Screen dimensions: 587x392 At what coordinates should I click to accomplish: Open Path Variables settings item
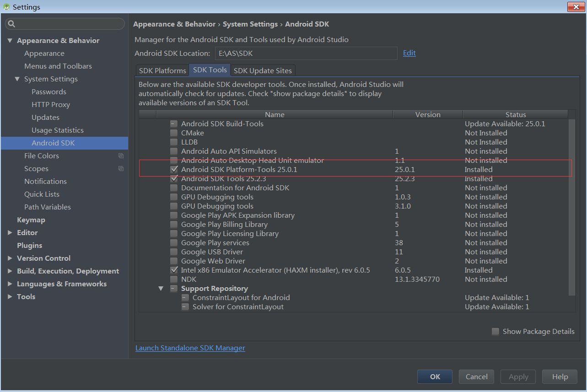tap(48, 207)
